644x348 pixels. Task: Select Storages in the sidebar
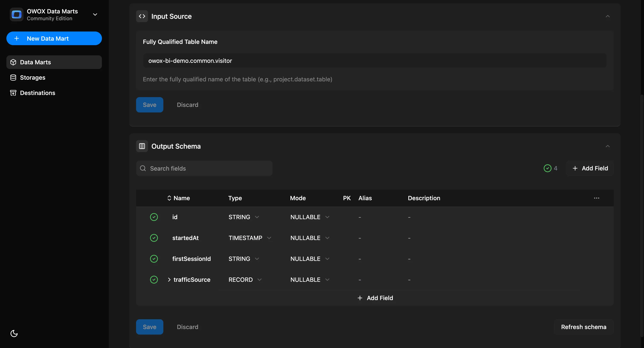point(33,77)
